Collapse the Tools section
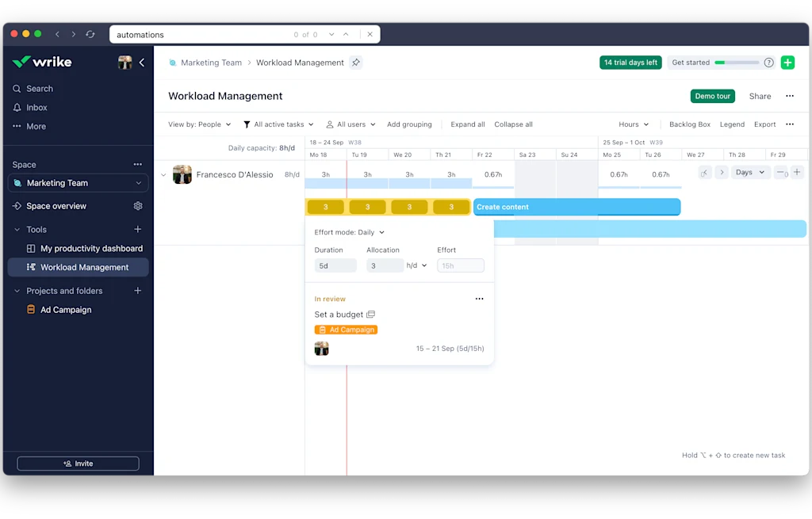812x519 pixels. [17, 229]
